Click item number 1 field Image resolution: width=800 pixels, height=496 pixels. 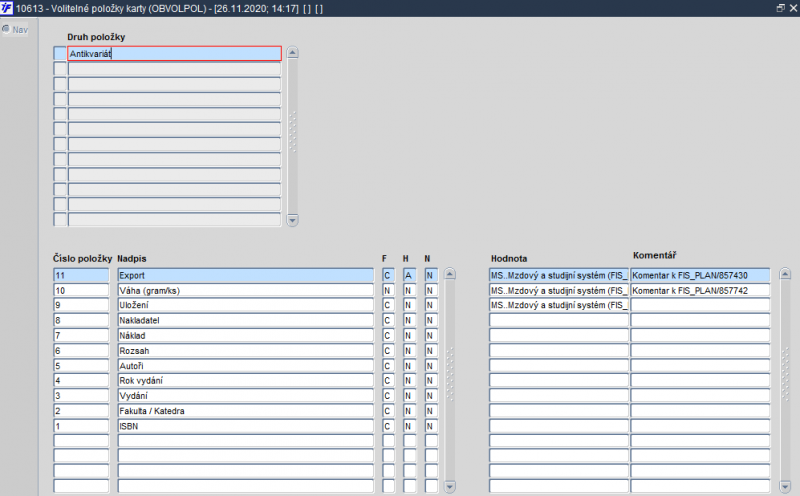(x=81, y=426)
